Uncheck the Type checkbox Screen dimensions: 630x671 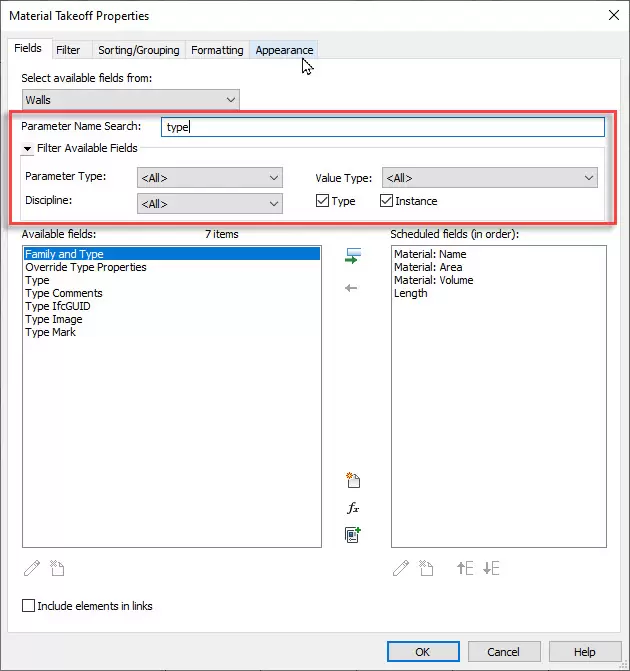pyautogui.click(x=322, y=201)
